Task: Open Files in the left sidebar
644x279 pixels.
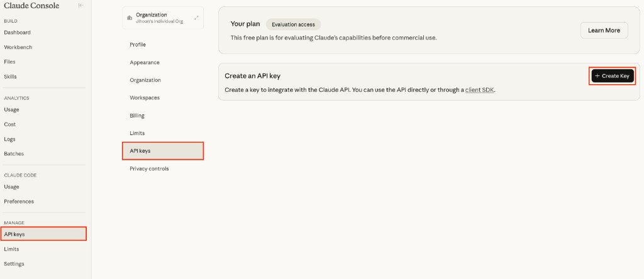Action: pos(10,62)
